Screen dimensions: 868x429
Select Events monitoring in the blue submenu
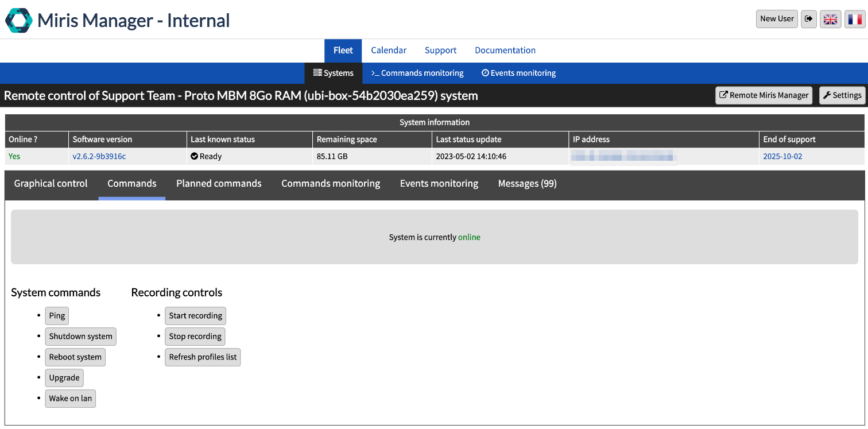click(518, 73)
